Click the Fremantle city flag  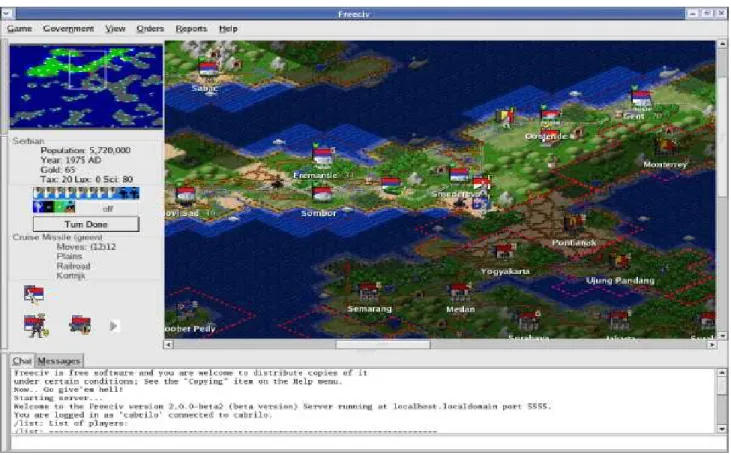point(323,155)
